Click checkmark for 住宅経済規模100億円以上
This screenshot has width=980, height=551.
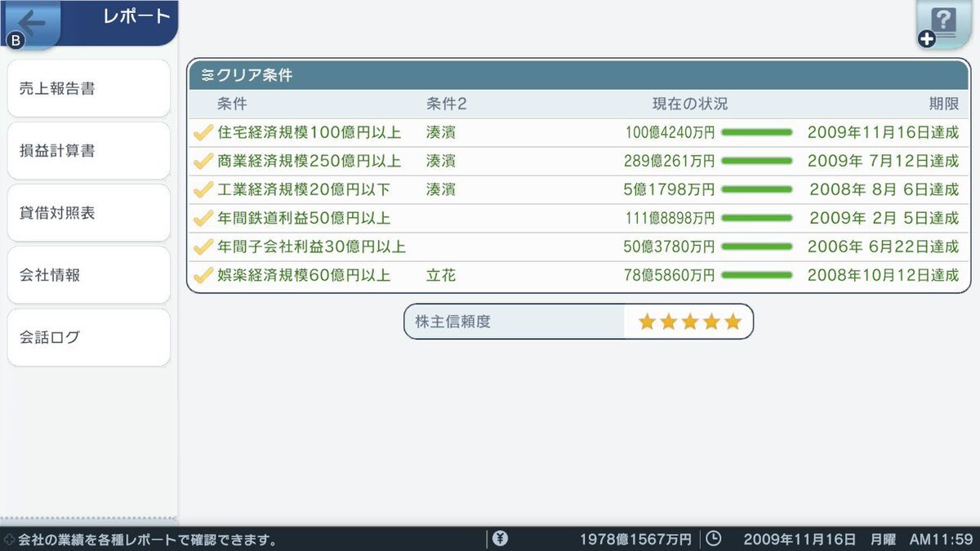pos(203,132)
